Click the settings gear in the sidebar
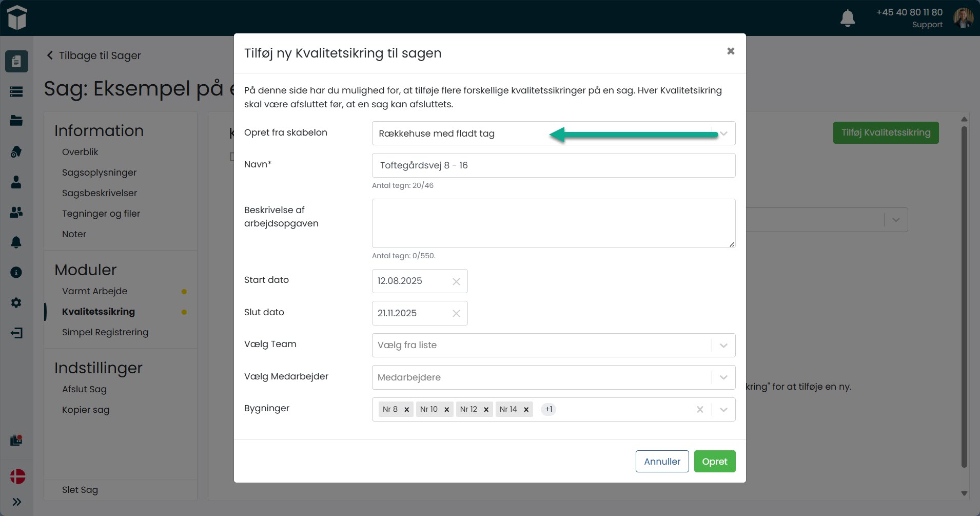The height and width of the screenshot is (516, 980). point(16,302)
